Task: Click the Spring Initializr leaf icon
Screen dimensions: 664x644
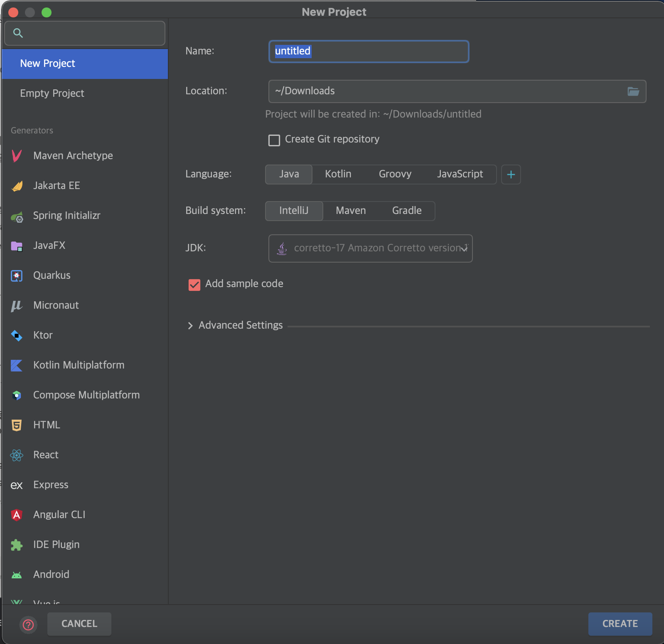Action: point(17,216)
